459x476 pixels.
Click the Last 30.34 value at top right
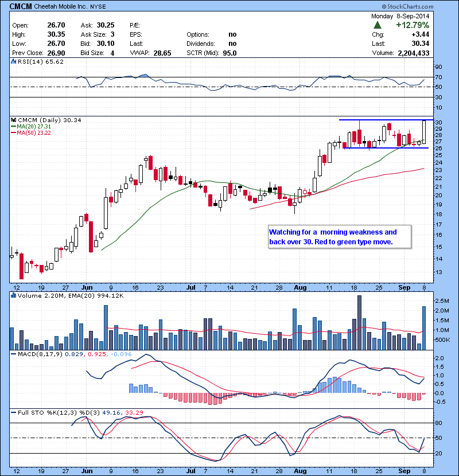click(x=421, y=44)
